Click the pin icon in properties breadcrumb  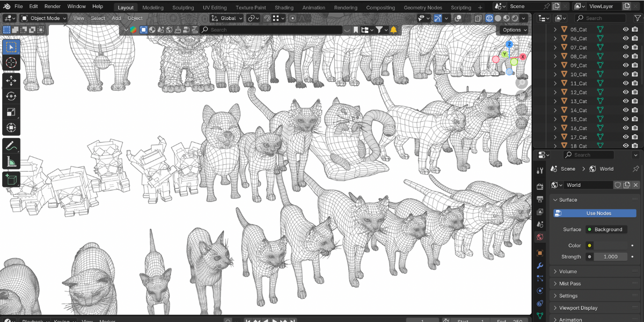(635, 169)
